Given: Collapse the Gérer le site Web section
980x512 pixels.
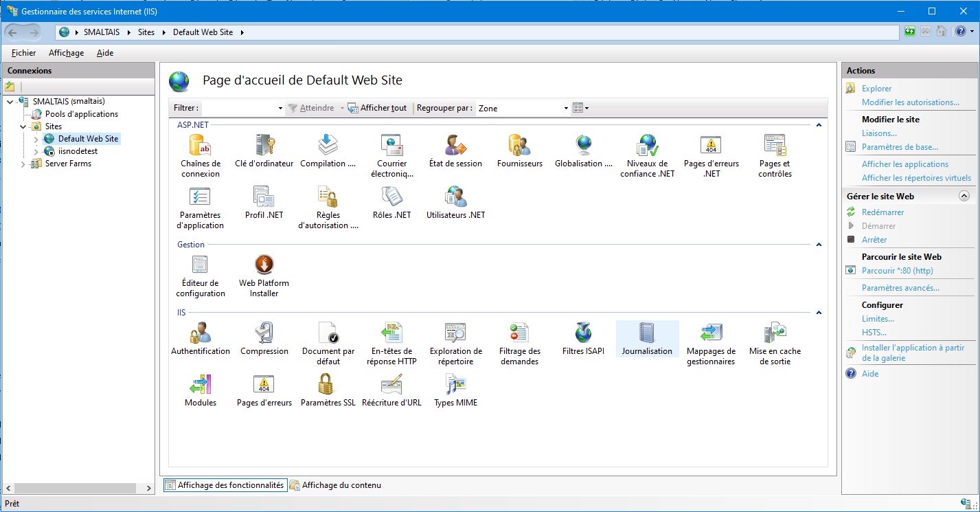Looking at the screenshot, I should click(x=964, y=197).
